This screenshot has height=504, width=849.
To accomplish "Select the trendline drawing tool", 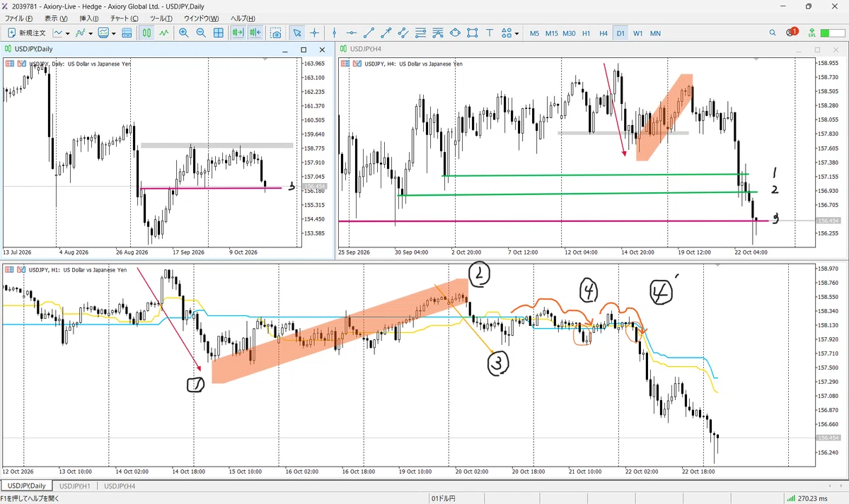I will point(369,33).
